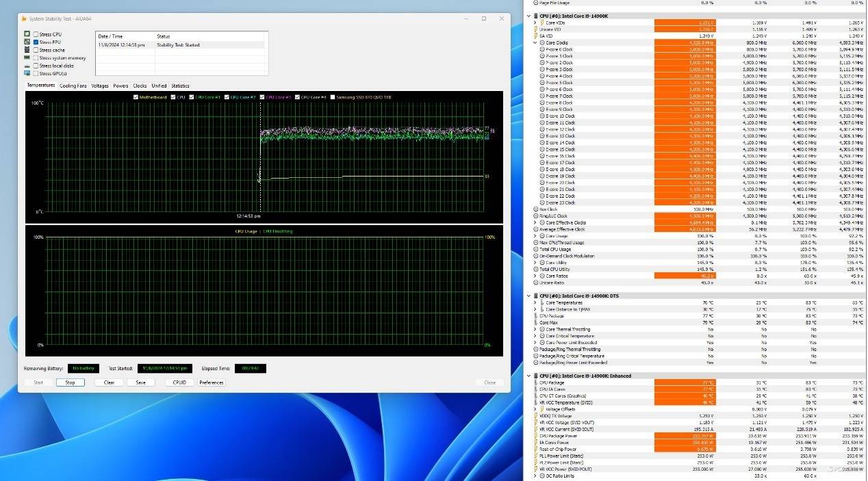Image resolution: width=868 pixels, height=481 pixels.
Task: Stop the stability test with Stop button
Action: click(x=70, y=382)
